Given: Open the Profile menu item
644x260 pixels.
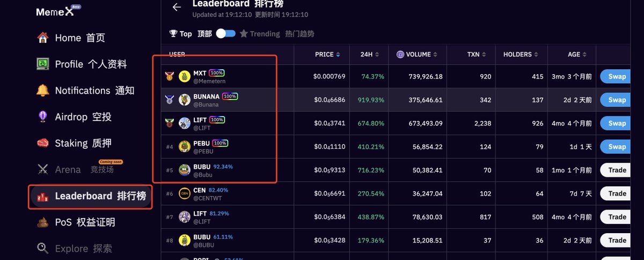Looking at the screenshot, I should pyautogui.click(x=82, y=64).
